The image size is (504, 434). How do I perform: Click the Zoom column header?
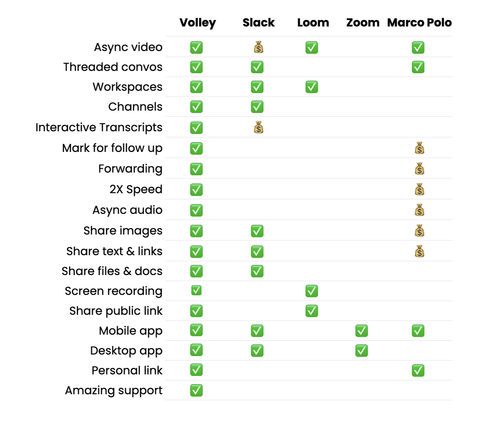(x=363, y=23)
